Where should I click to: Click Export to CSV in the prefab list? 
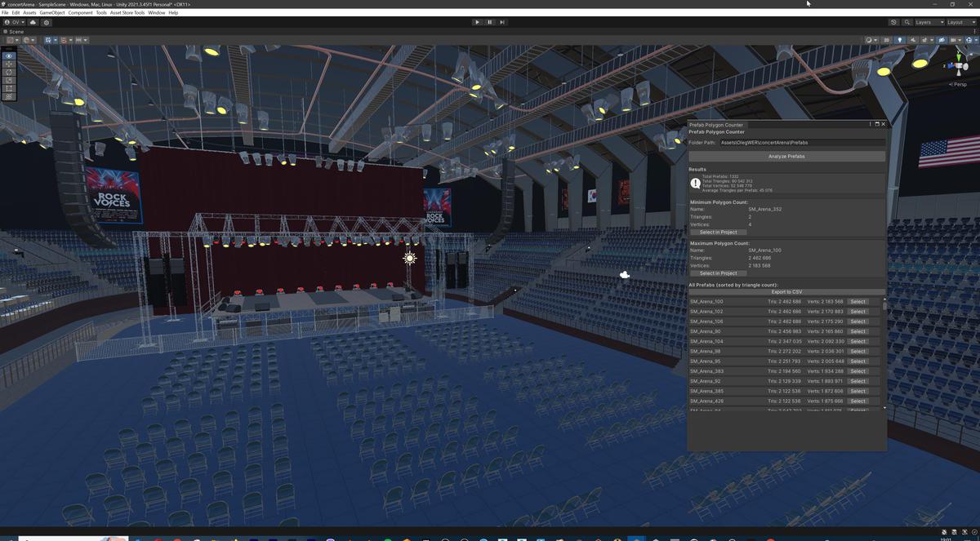786,291
